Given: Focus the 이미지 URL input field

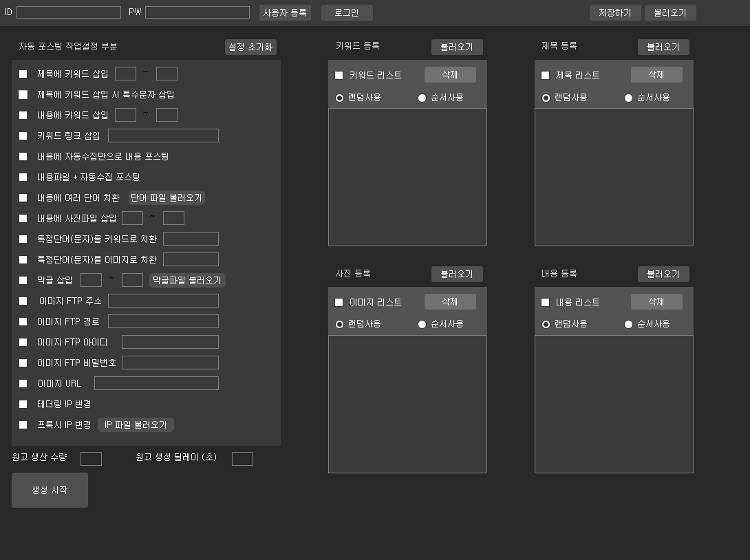Looking at the screenshot, I should point(156,383).
